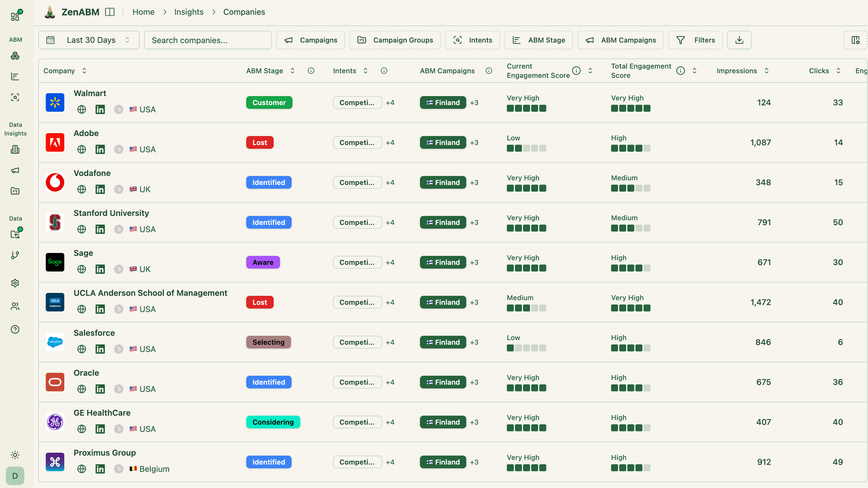Sort by Current Engagement Score arrows
Image resolution: width=868 pixels, height=488 pixels.
pyautogui.click(x=590, y=71)
